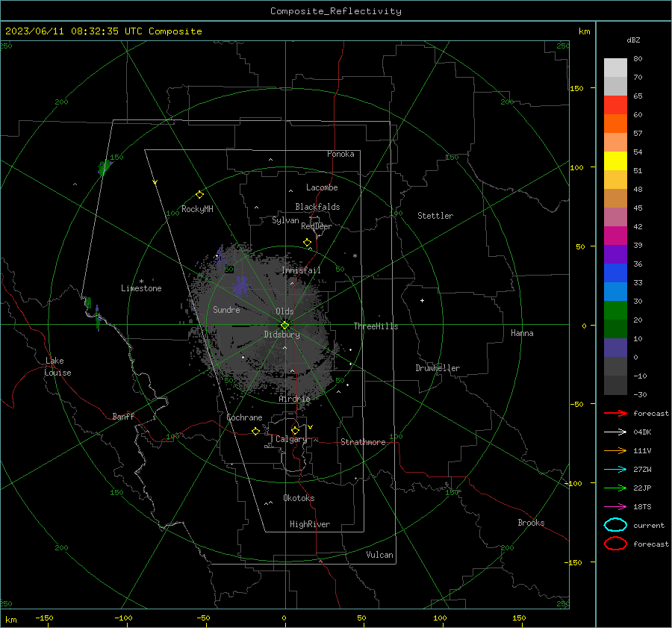This screenshot has height=628, width=672.
Task: Click the Strathmore label
Action: coord(363,442)
